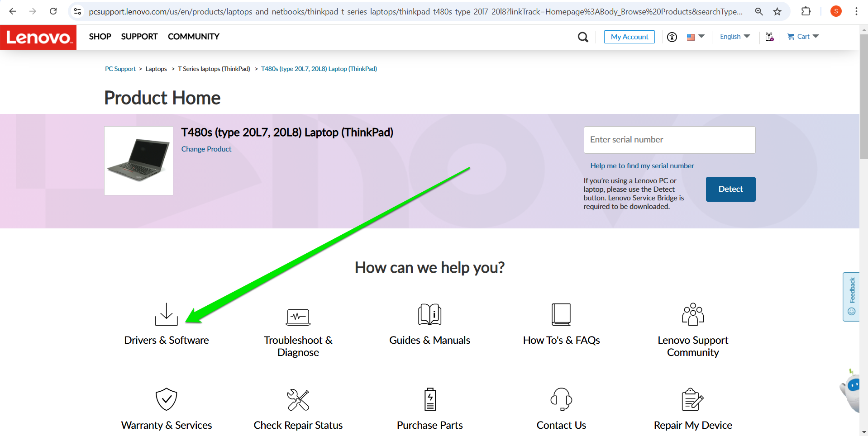Reload the page with refresh icon
Screen dimensions: 868x436
tap(53, 11)
